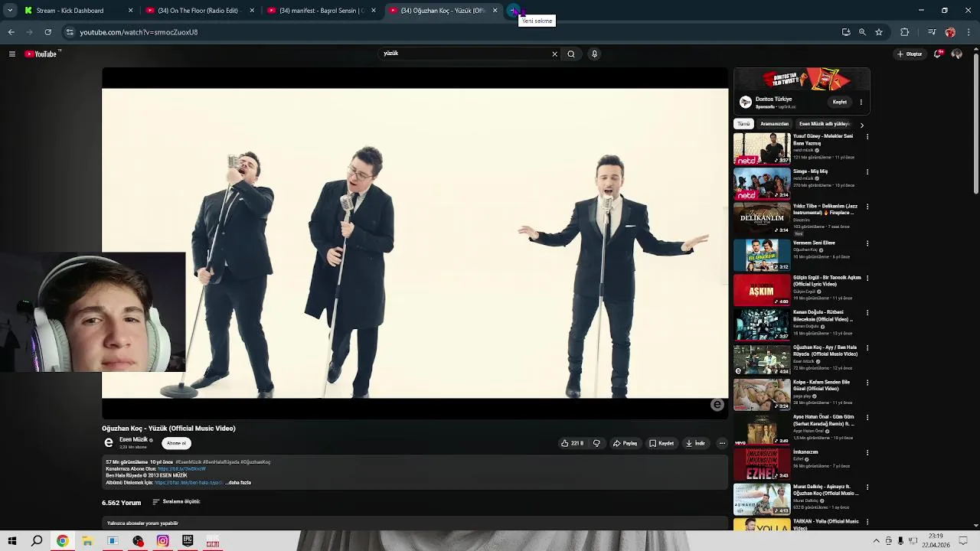Open Yusuf Güney - Melekler Seni thumbnail

tap(762, 149)
